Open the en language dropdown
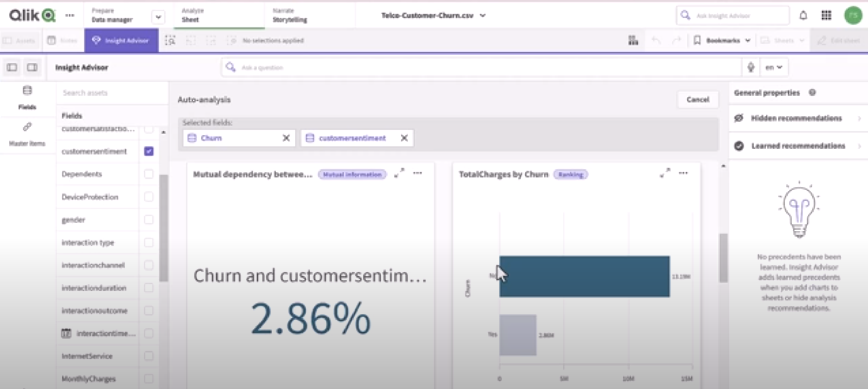Viewport: 868px width, 389px height. click(774, 67)
